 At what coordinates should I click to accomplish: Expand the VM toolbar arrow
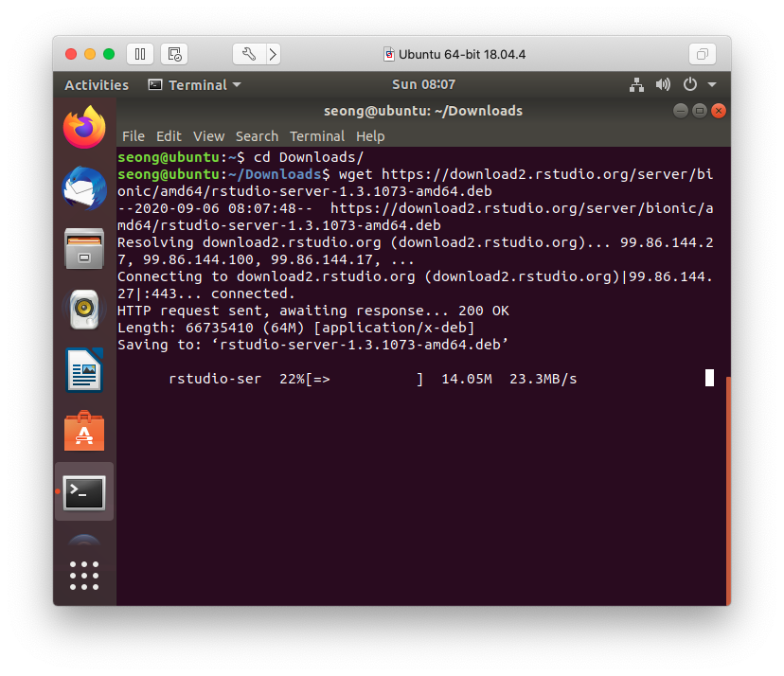273,54
